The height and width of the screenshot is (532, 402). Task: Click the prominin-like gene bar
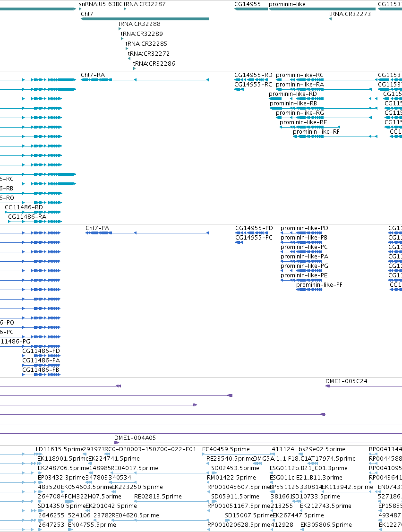(322, 9)
